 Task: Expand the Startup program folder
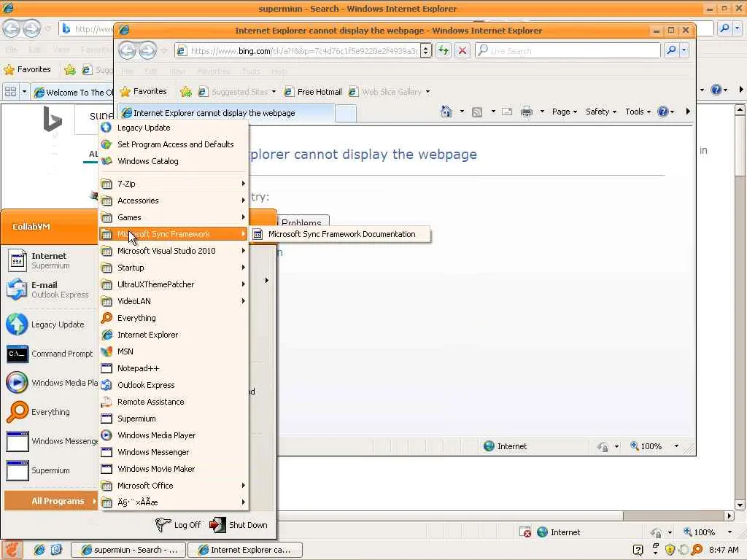click(174, 268)
